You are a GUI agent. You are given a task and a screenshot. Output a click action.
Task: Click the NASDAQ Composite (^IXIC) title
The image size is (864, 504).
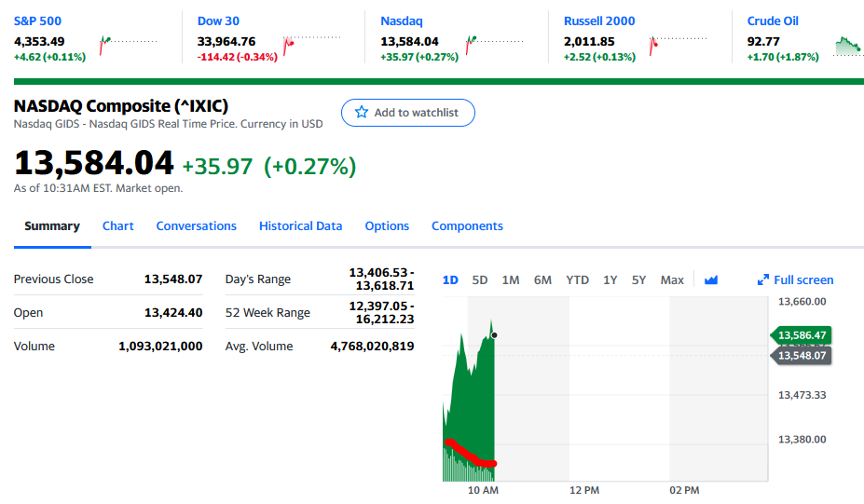[x=120, y=106]
